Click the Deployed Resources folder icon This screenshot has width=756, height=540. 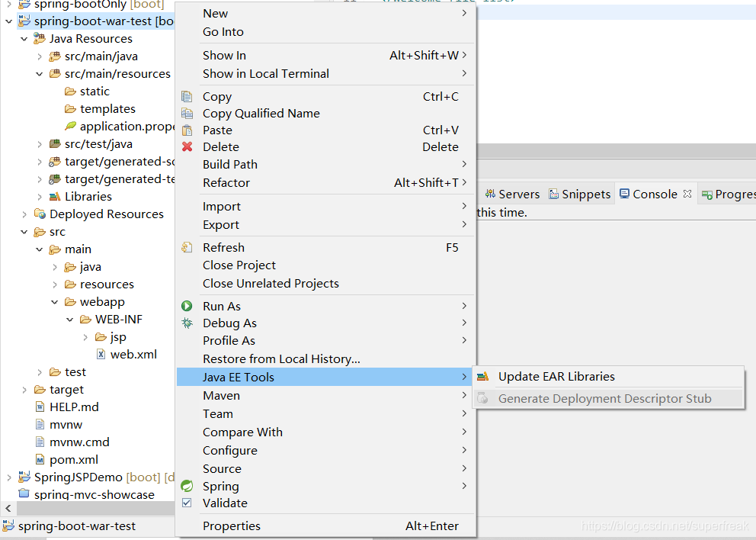(x=40, y=214)
